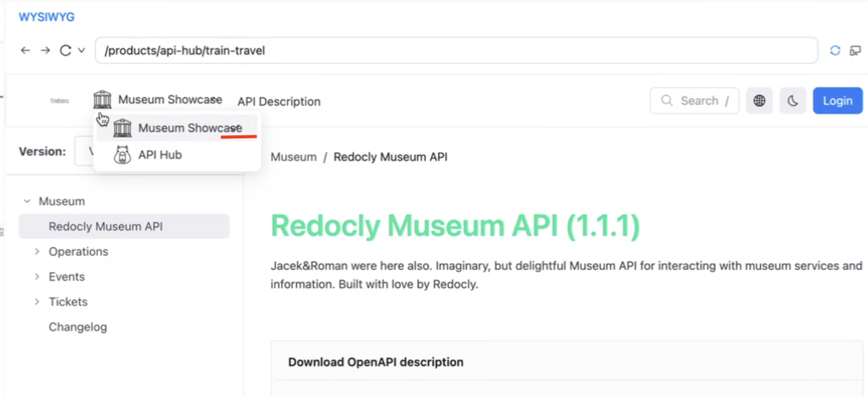
Task: Click the blue sync icon beside address bar
Action: [835, 51]
